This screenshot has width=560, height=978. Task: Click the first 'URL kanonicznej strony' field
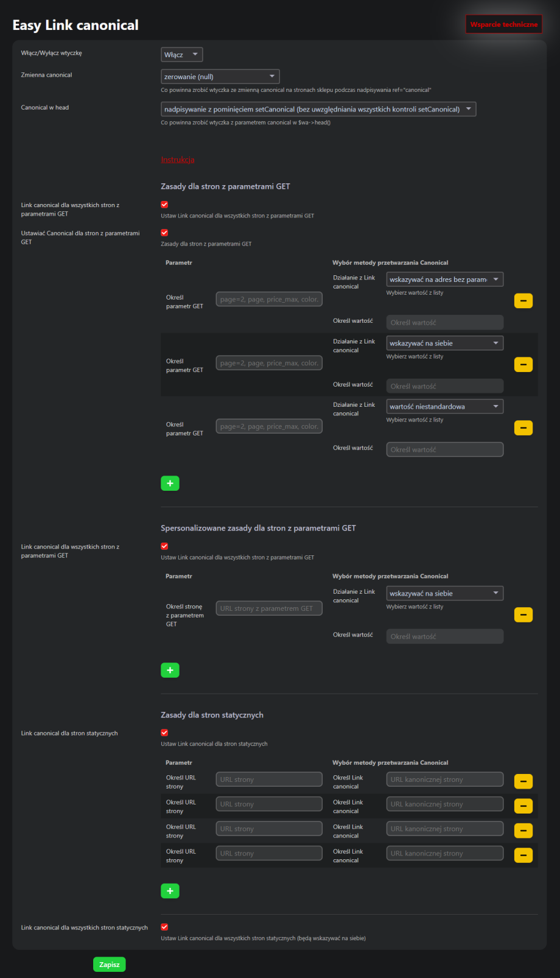click(x=444, y=779)
